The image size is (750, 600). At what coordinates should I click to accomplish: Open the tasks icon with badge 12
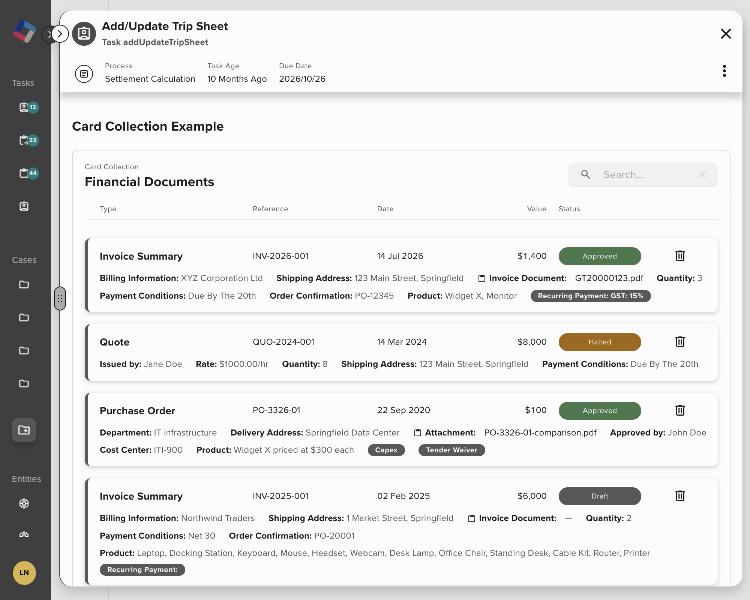pos(28,107)
